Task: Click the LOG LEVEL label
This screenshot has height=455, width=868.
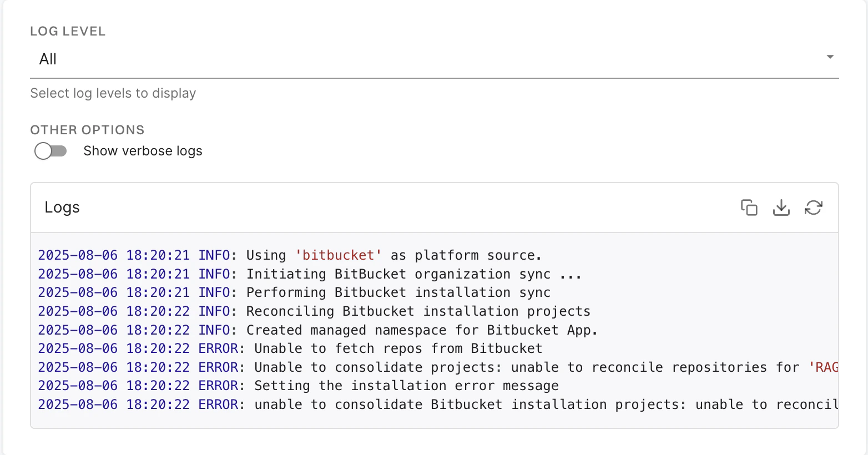Action: (x=67, y=32)
